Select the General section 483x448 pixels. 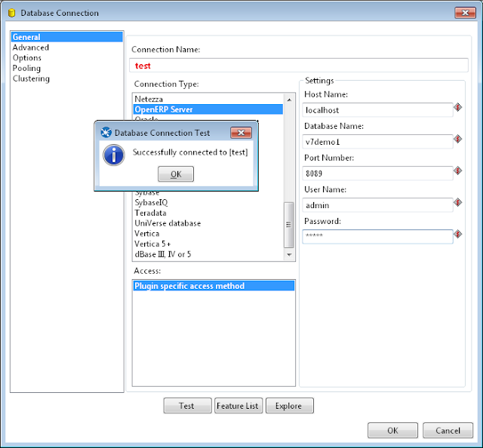(67, 37)
